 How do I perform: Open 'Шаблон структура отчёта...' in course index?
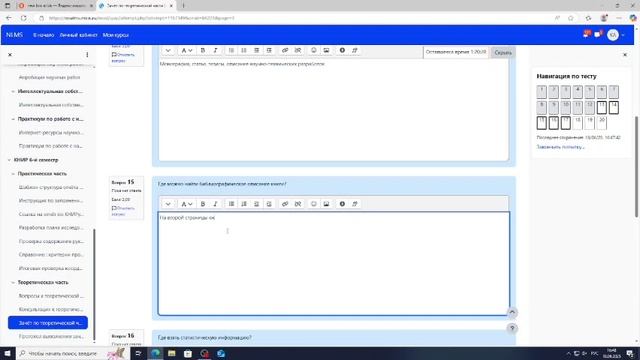(51, 187)
